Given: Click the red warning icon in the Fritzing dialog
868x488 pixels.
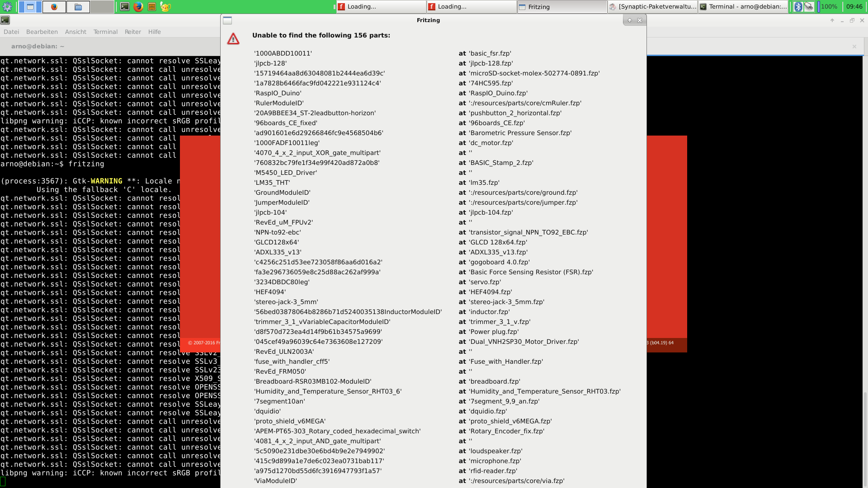Looking at the screenshot, I should click(x=233, y=39).
